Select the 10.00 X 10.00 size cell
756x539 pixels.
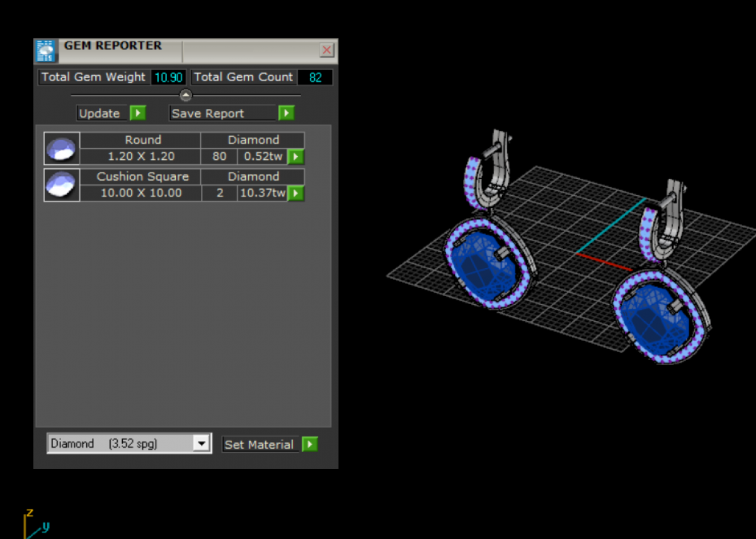pyautogui.click(x=140, y=193)
